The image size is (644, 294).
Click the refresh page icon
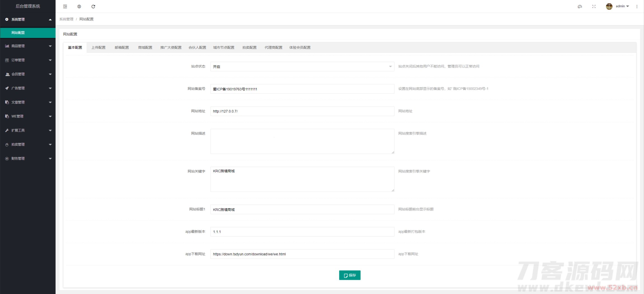(93, 6)
